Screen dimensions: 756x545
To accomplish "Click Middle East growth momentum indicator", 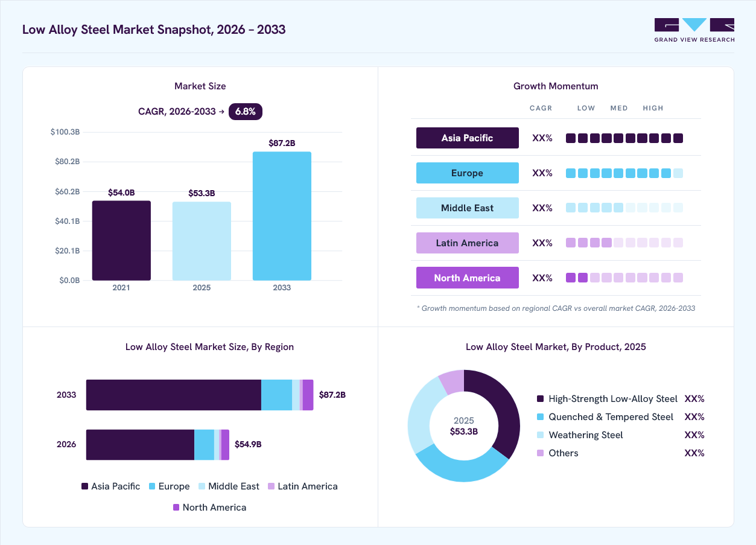I will (624, 208).
